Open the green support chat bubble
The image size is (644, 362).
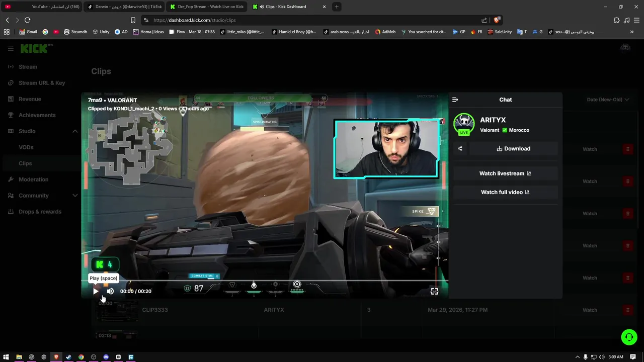[x=629, y=337]
